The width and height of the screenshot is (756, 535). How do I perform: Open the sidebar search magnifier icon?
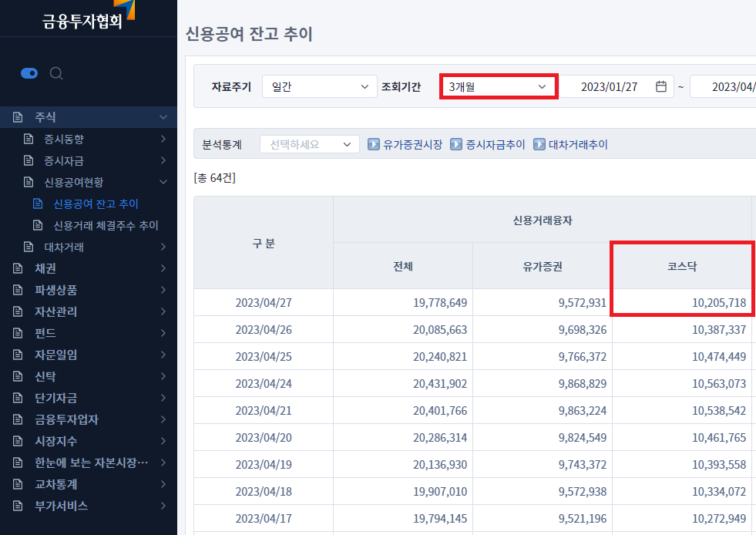pos(56,73)
